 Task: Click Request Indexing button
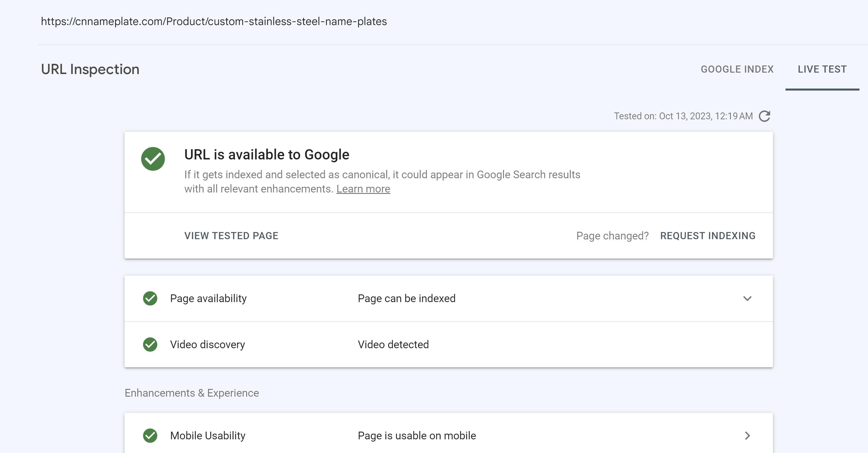pos(708,236)
